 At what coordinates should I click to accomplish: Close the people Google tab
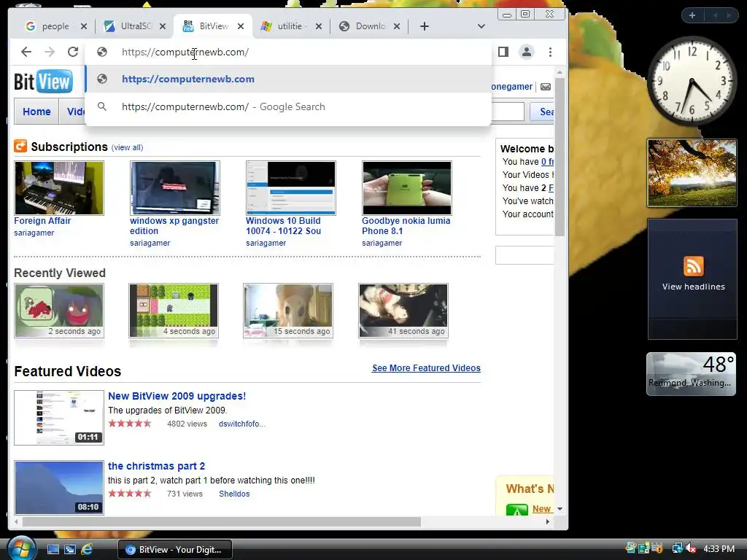pyautogui.click(x=84, y=26)
